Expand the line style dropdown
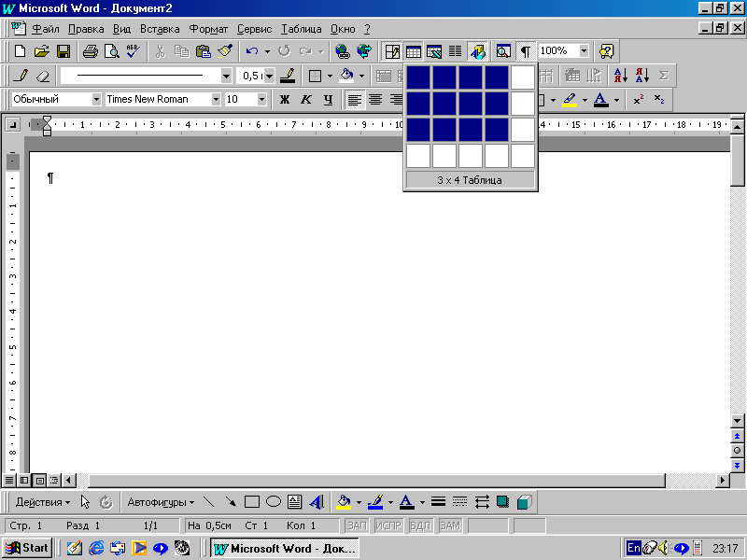The width and height of the screenshot is (747, 560). (x=226, y=76)
